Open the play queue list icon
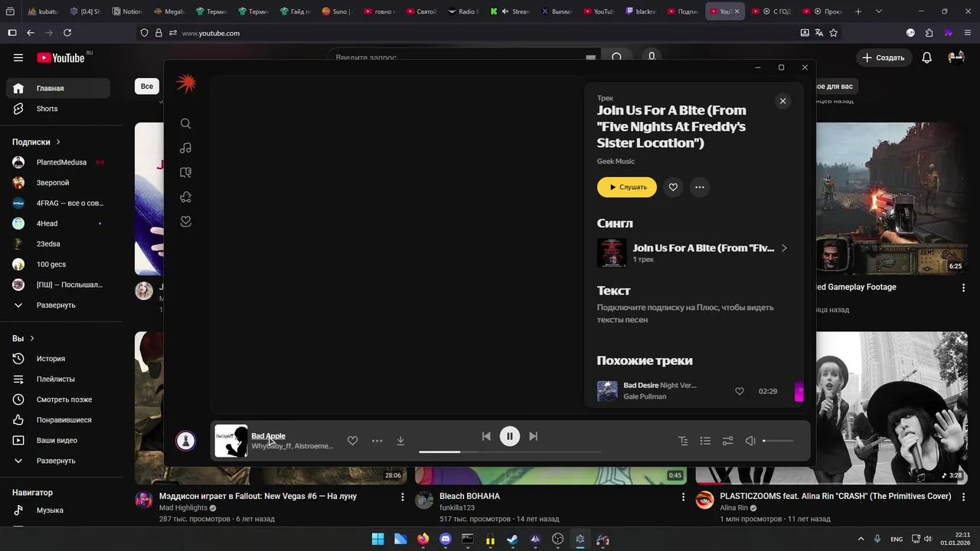980x551 pixels. coord(705,441)
